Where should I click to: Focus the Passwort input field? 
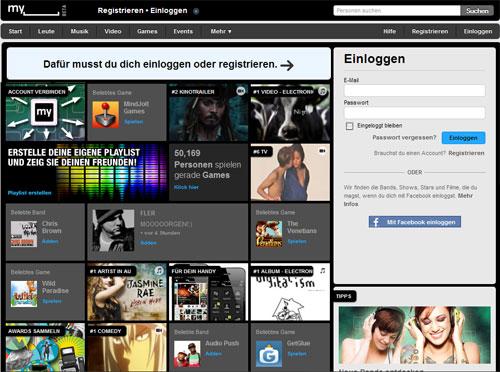[x=415, y=113]
